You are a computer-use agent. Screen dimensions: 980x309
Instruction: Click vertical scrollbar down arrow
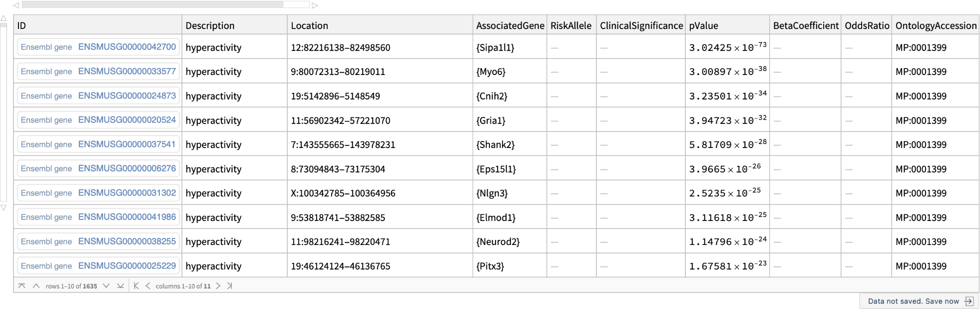click(3, 208)
